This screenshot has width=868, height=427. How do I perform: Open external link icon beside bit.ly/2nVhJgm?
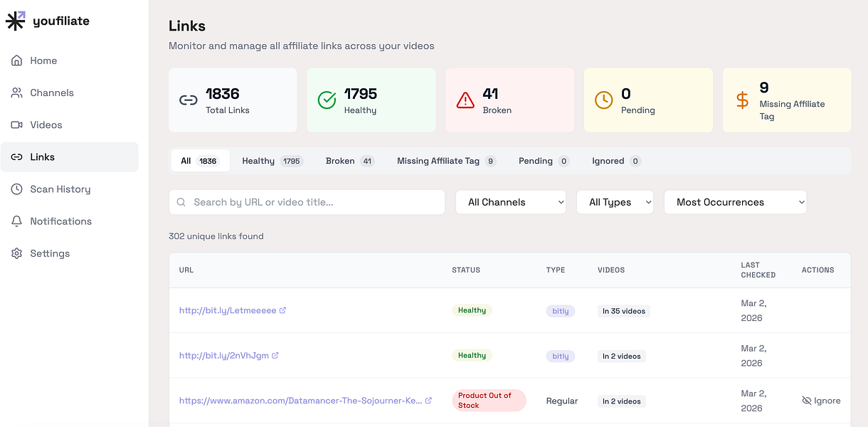tap(275, 355)
